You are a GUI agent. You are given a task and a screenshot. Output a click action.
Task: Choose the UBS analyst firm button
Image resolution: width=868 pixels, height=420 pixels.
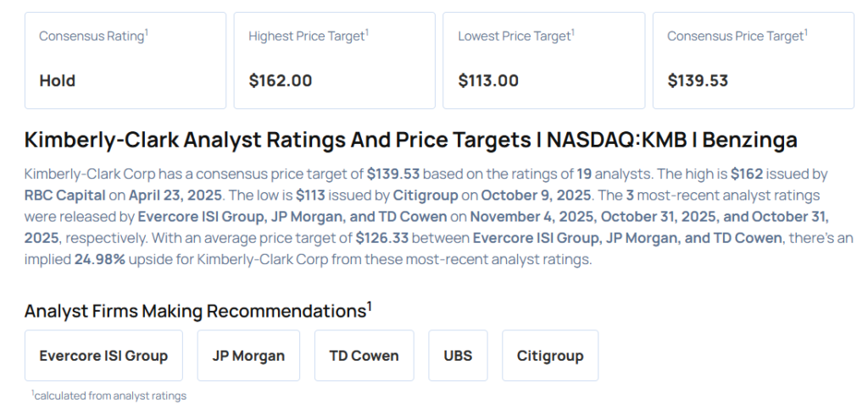click(458, 356)
